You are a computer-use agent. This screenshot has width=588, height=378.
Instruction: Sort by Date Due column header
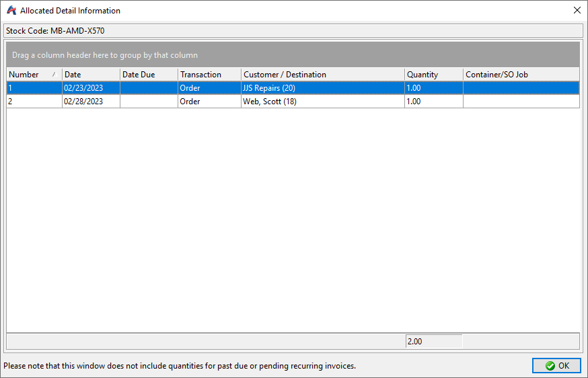click(148, 75)
